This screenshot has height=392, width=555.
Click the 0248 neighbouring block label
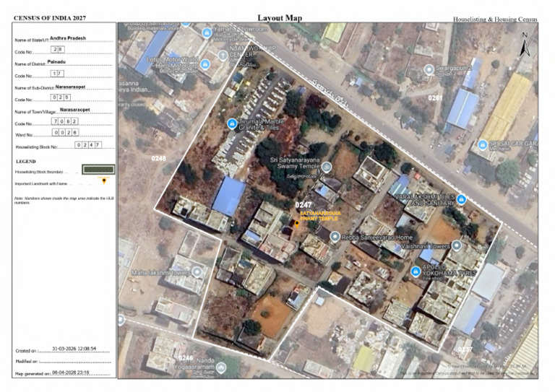[x=158, y=158]
